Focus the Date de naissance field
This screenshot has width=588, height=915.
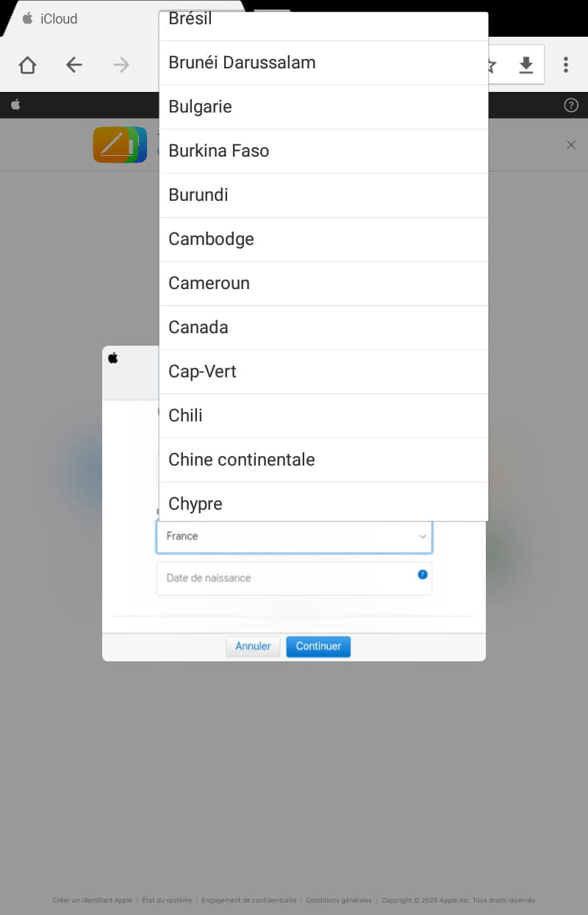[x=294, y=578]
